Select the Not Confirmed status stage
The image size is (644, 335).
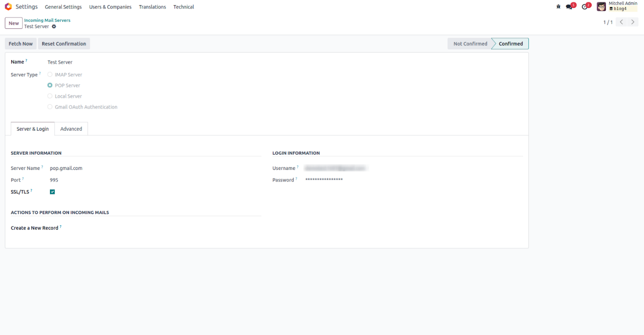(x=470, y=44)
